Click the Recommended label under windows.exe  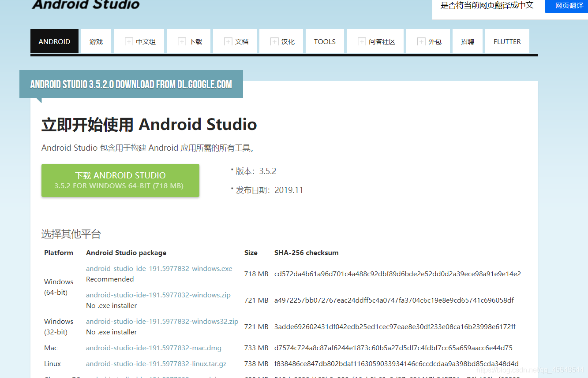[110, 279]
